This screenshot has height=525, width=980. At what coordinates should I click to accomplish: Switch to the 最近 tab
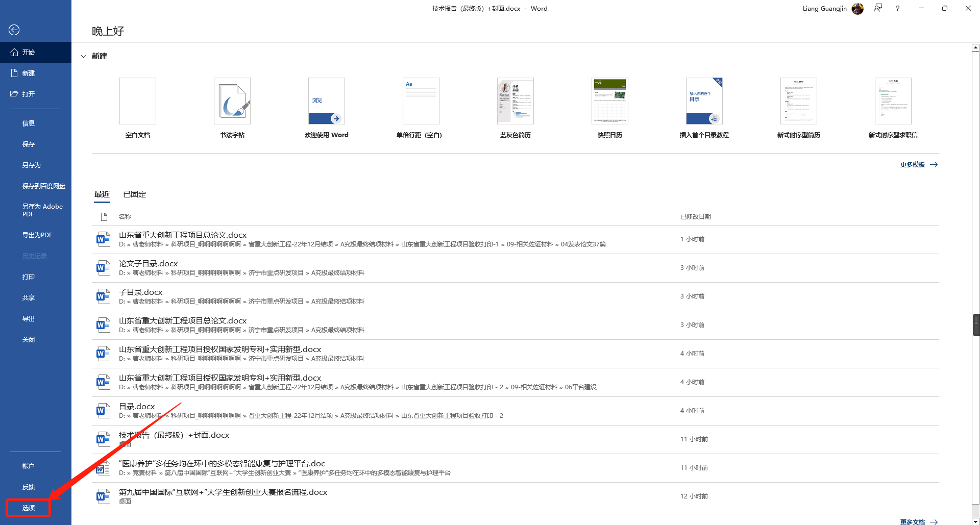pyautogui.click(x=102, y=194)
